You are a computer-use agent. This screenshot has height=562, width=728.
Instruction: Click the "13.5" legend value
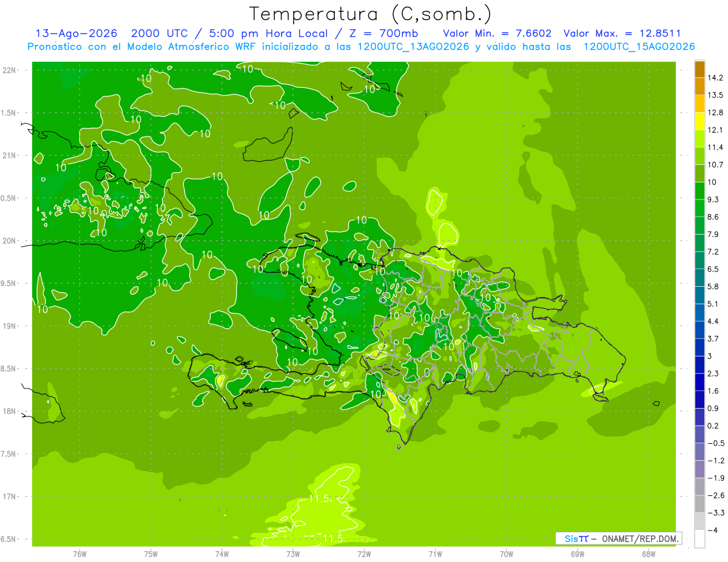[x=716, y=95]
